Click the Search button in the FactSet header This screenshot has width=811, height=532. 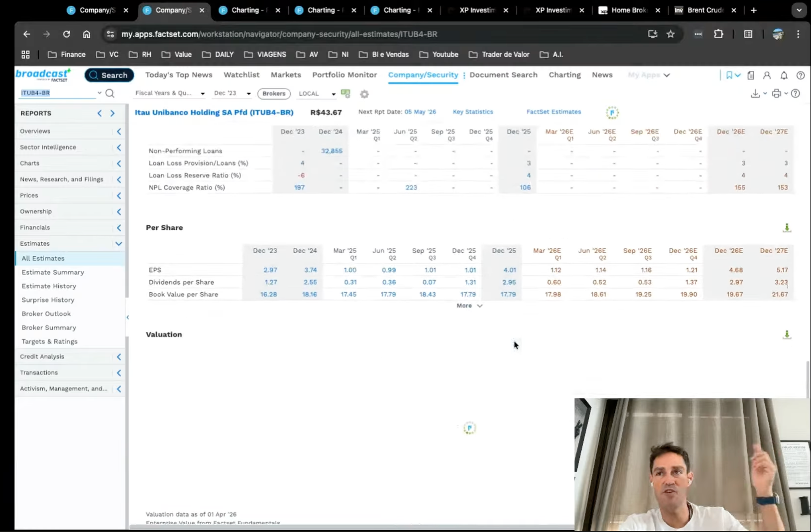[109, 75]
